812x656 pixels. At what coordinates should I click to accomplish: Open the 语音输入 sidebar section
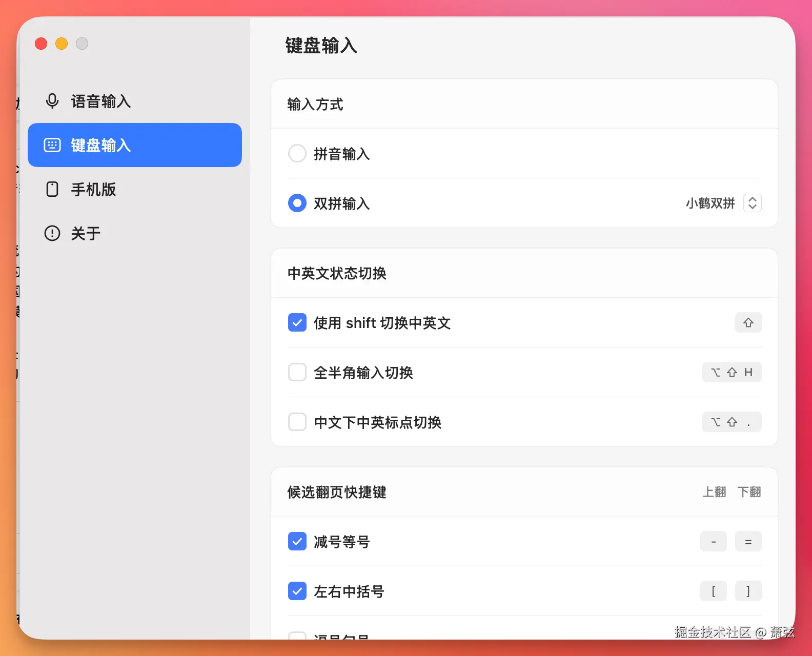[134, 101]
